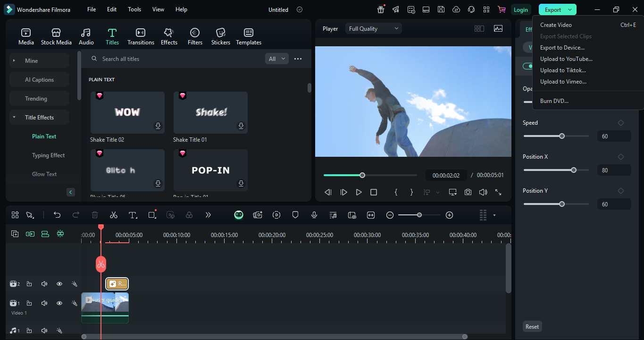Click the voiceover microphone icon

314,215
